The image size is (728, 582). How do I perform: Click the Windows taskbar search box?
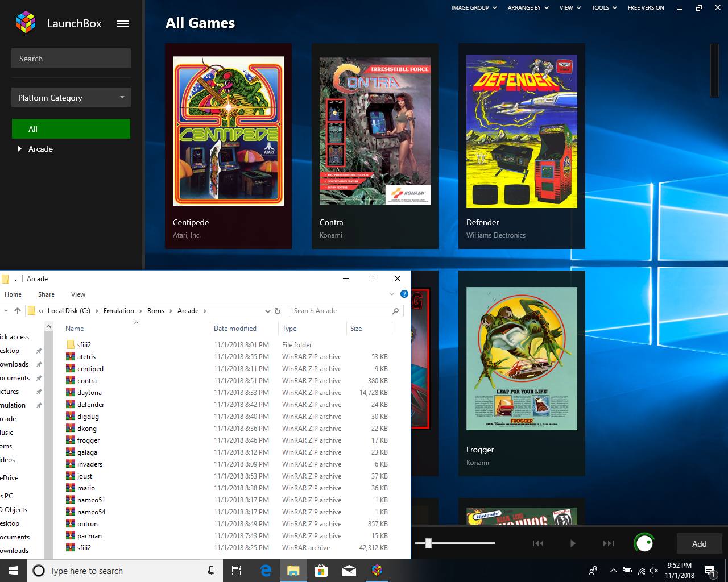[125, 571]
